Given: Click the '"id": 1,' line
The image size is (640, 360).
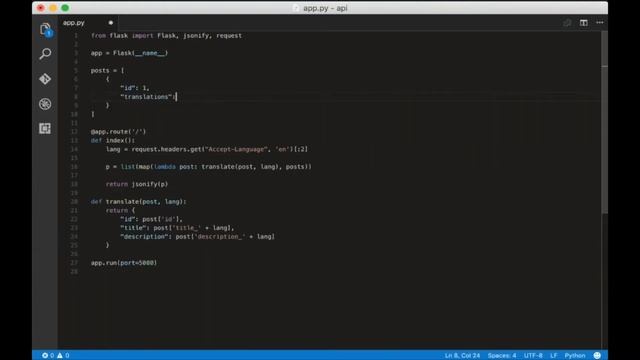Looking at the screenshot, I should [x=135, y=88].
